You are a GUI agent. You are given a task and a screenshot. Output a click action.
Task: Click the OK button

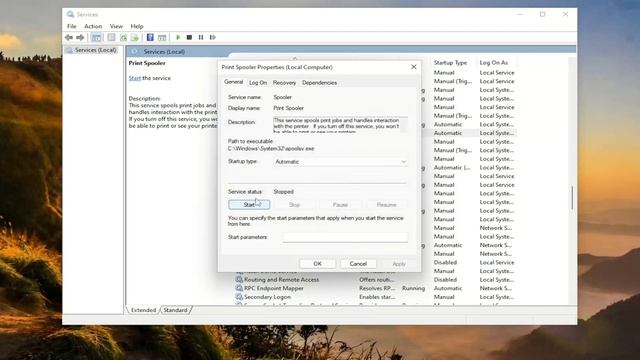[318, 264]
